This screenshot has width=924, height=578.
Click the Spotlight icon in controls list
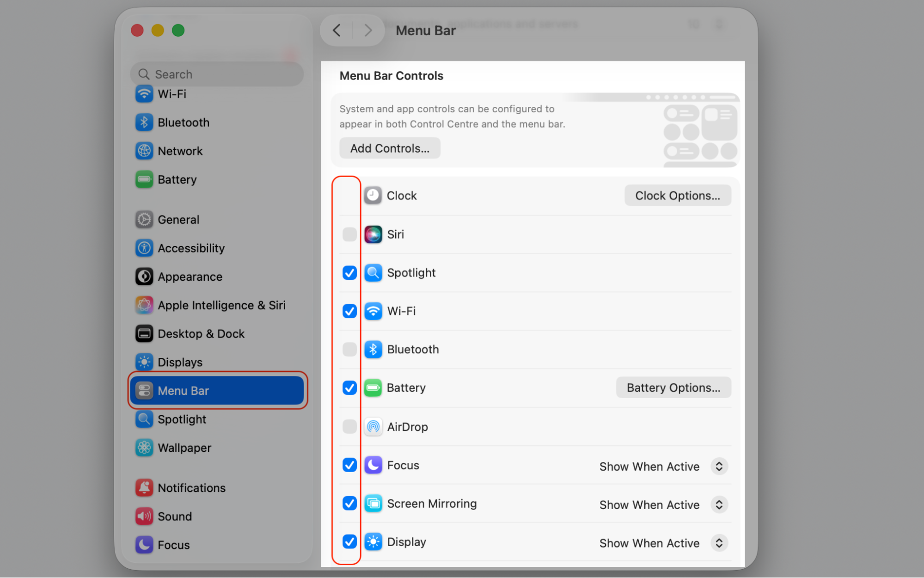[x=373, y=273]
